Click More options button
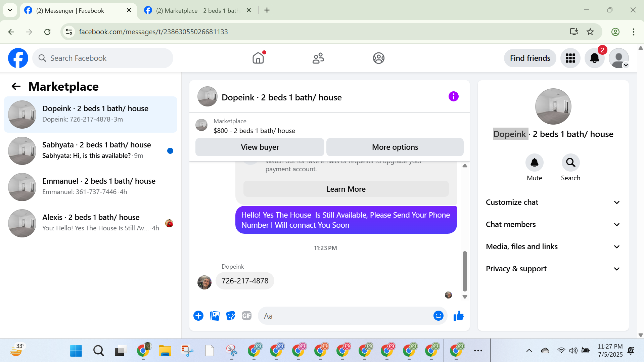Viewport: 644px width, 362px height. pyautogui.click(x=395, y=147)
